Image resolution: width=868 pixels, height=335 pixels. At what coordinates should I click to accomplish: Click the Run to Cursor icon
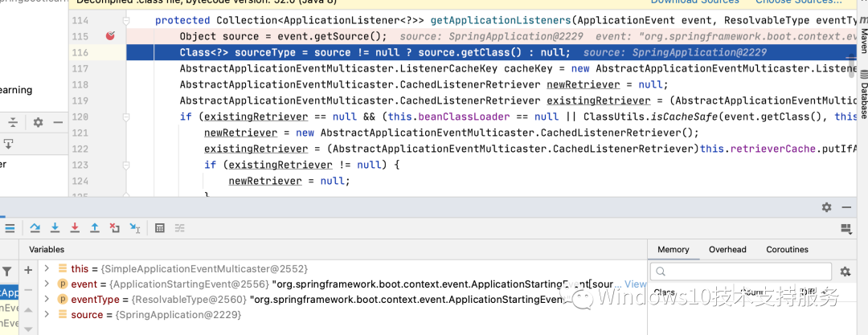pyautogui.click(x=134, y=227)
